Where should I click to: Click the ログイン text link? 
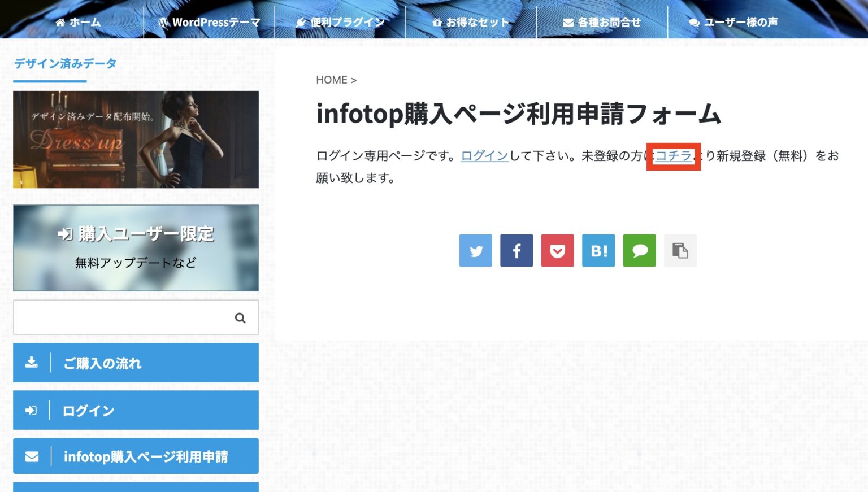pyautogui.click(x=484, y=156)
